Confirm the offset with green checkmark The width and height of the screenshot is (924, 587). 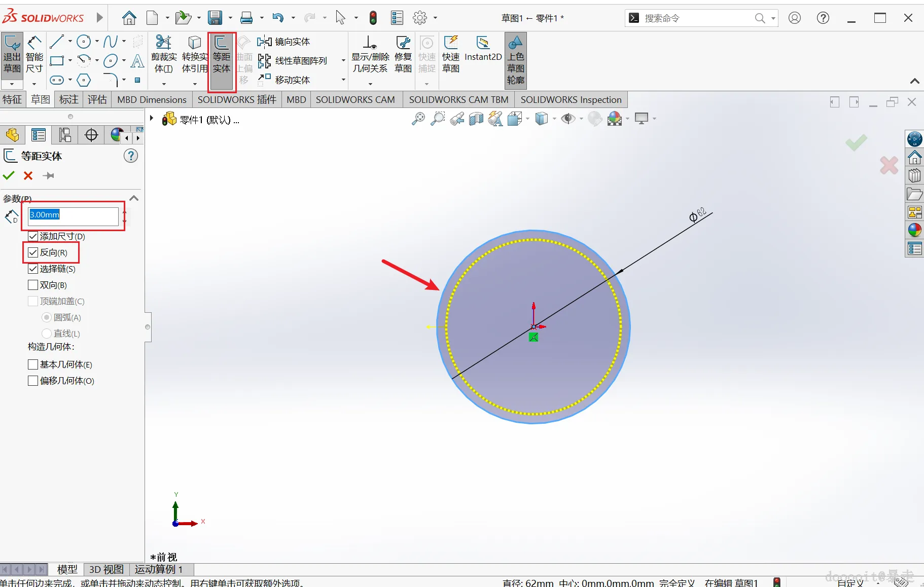[x=9, y=175]
